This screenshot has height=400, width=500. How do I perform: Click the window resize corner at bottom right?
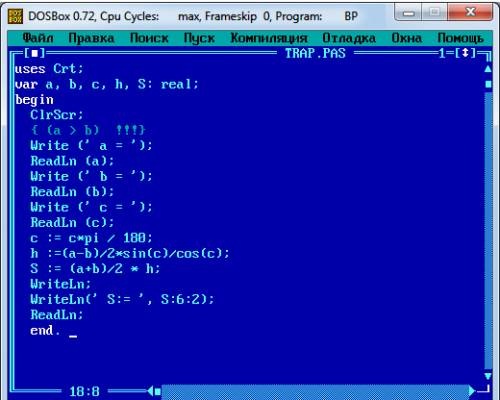click(485, 389)
